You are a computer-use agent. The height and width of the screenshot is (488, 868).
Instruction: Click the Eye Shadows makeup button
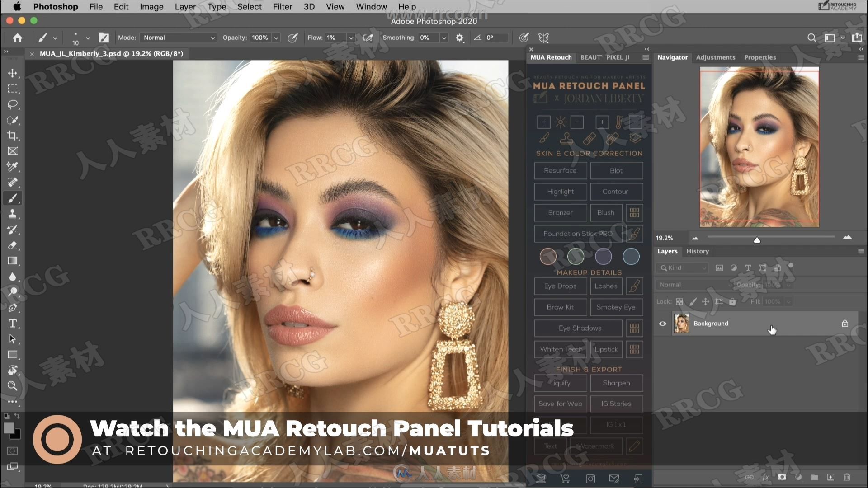tap(579, 328)
